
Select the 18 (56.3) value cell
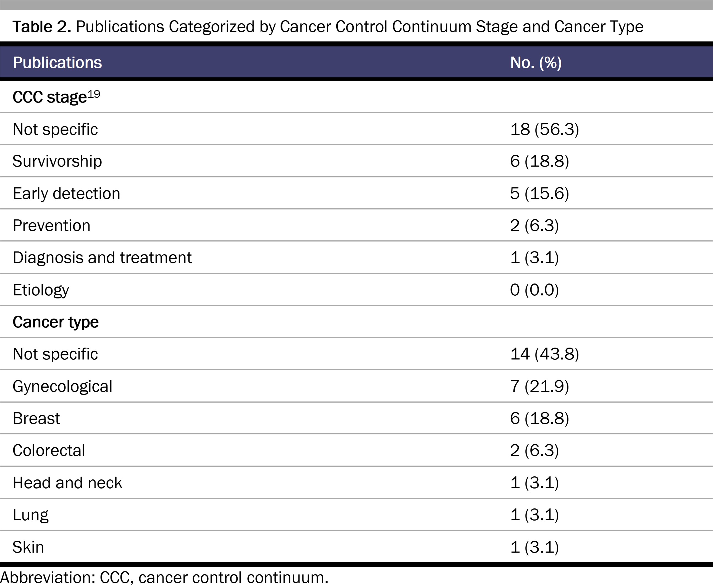click(x=545, y=129)
